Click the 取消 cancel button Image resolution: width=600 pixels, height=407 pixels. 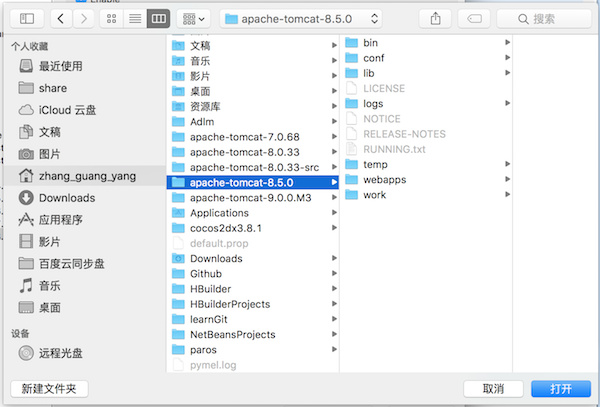pyautogui.click(x=493, y=389)
